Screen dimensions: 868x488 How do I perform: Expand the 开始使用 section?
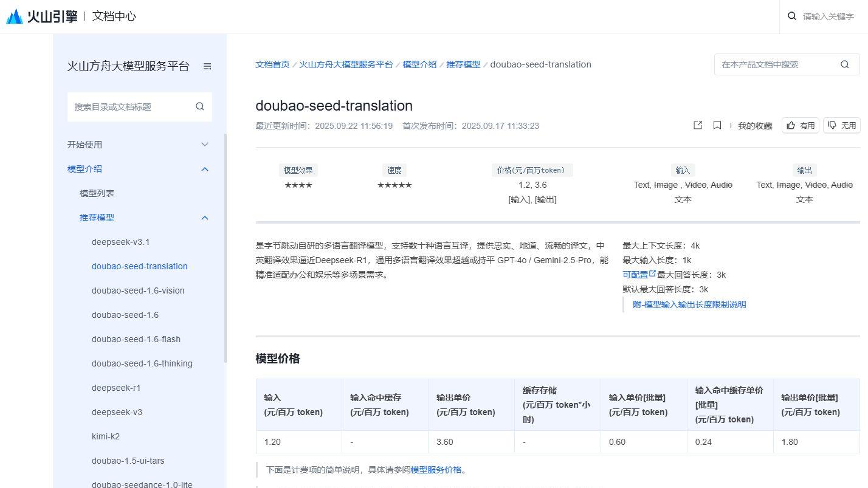[205, 145]
